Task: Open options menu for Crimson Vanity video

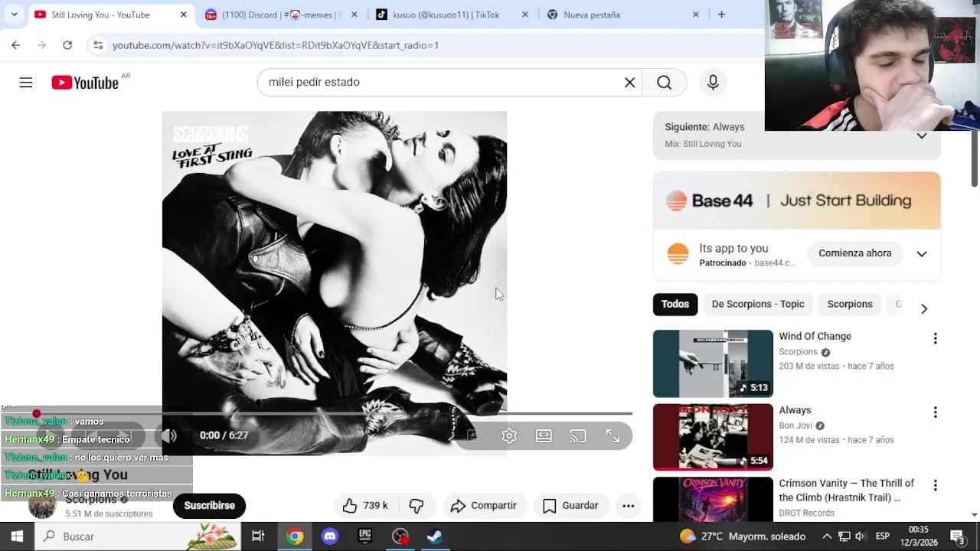Action: click(x=935, y=486)
